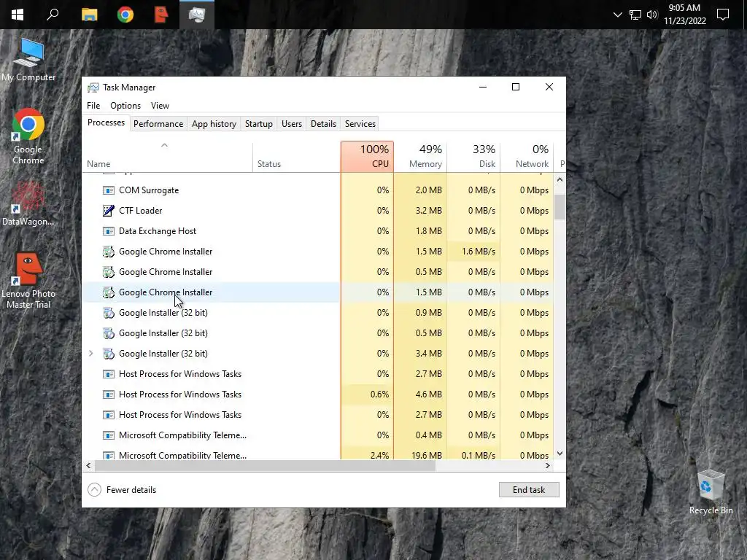This screenshot has width=747, height=560.
Task: Switch to the App history tab
Action: (214, 124)
